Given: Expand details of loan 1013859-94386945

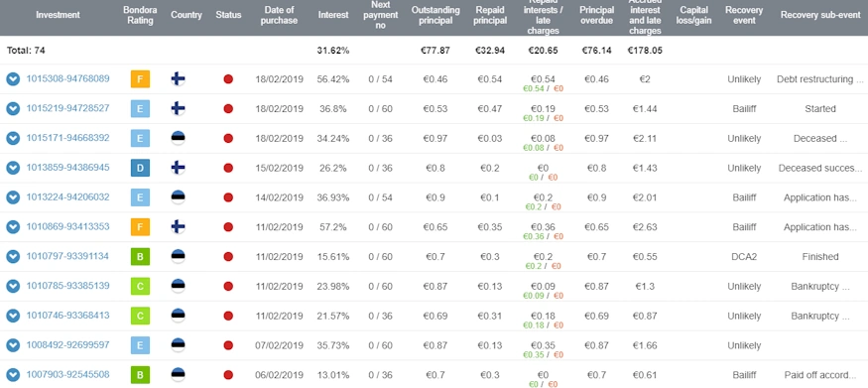Looking at the screenshot, I should click(13, 168).
